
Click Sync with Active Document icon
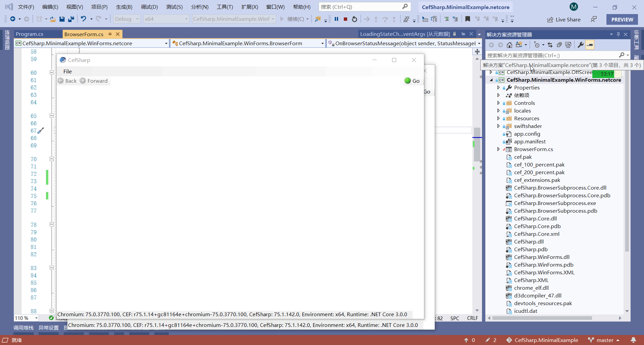coord(550,45)
